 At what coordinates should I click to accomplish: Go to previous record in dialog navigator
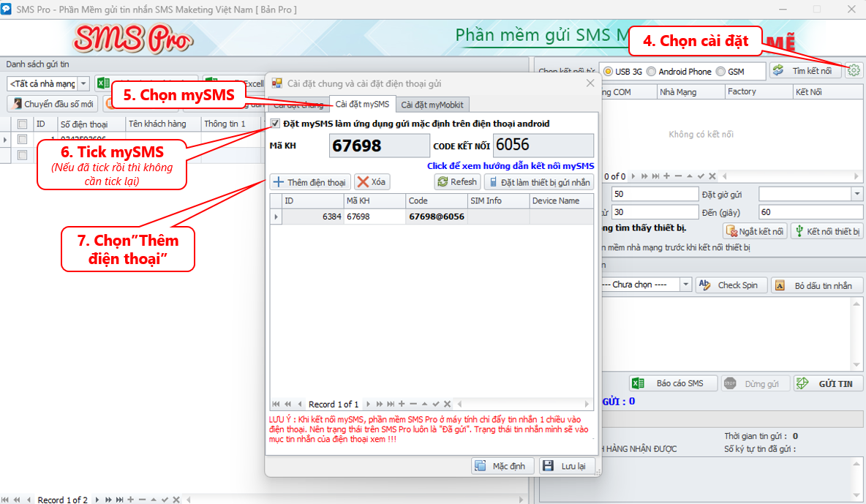tap(299, 404)
